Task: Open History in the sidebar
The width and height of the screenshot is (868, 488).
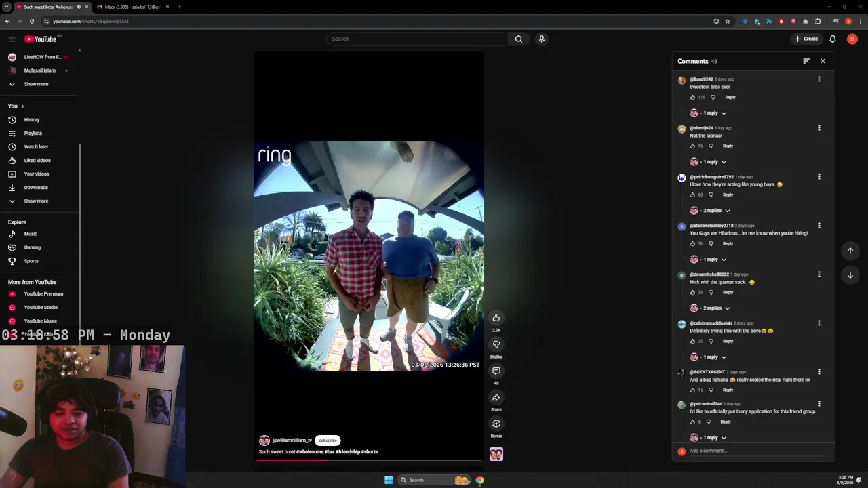Action: point(32,119)
